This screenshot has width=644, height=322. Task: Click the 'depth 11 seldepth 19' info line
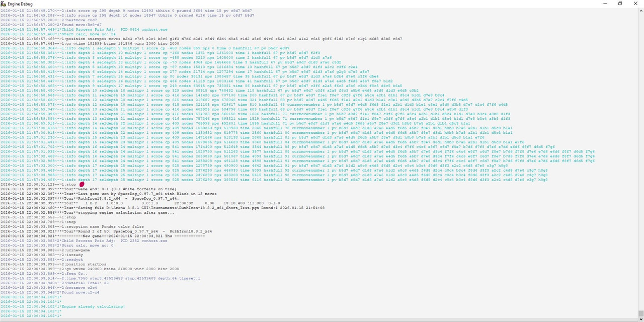tap(222, 95)
